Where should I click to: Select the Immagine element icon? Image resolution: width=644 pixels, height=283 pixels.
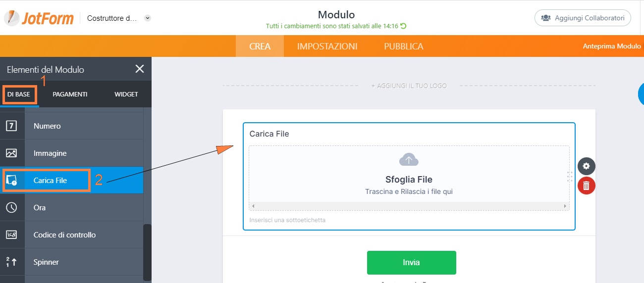click(11, 153)
